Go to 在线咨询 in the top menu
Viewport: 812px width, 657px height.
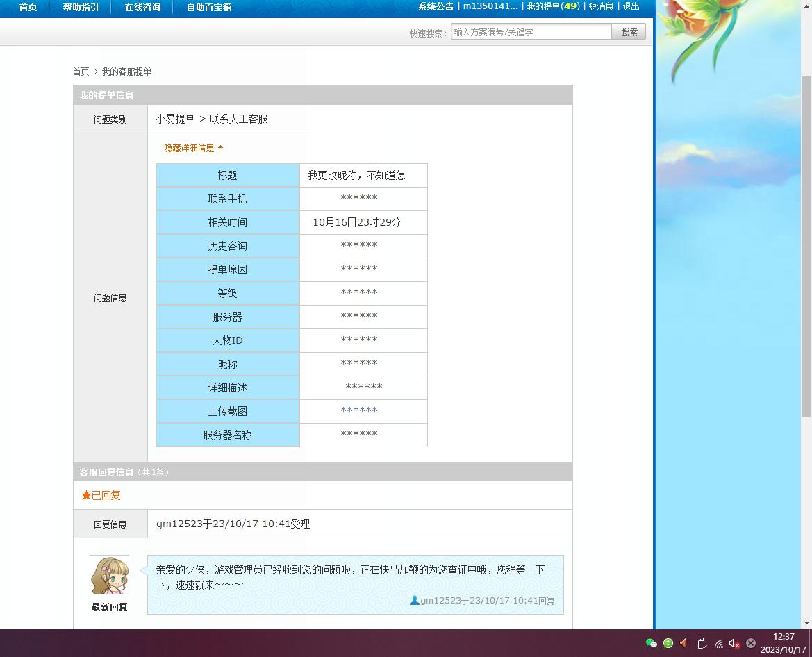tap(142, 7)
